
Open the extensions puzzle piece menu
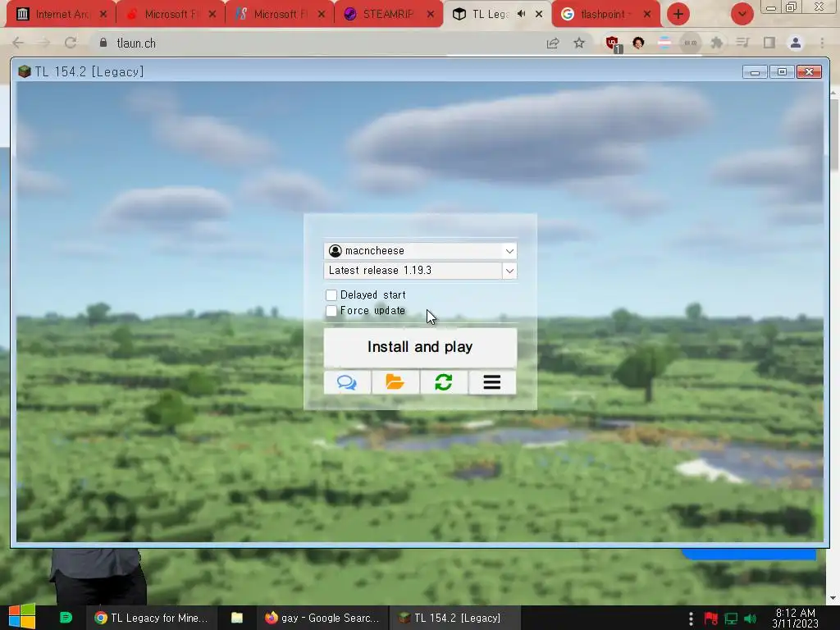point(716,43)
